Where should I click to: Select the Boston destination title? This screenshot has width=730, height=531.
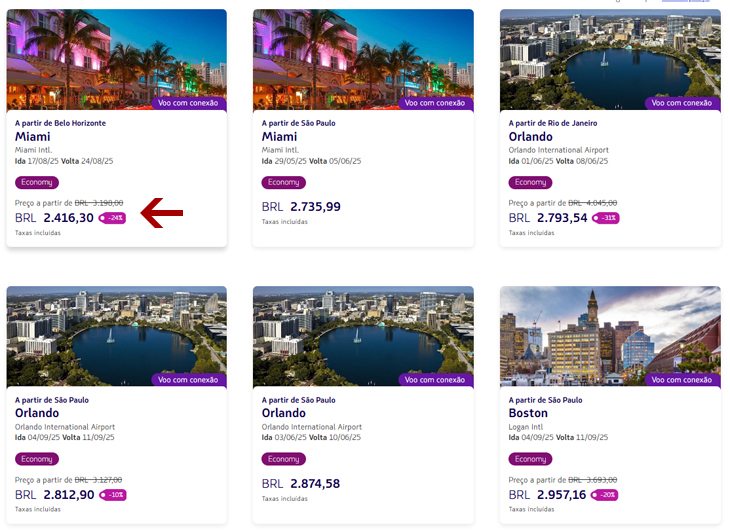click(x=528, y=413)
